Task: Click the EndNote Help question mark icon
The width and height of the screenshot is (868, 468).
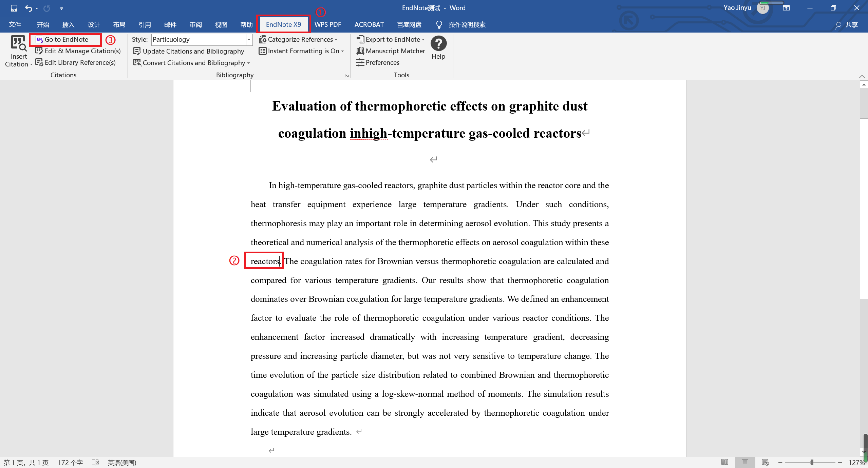Action: (438, 43)
